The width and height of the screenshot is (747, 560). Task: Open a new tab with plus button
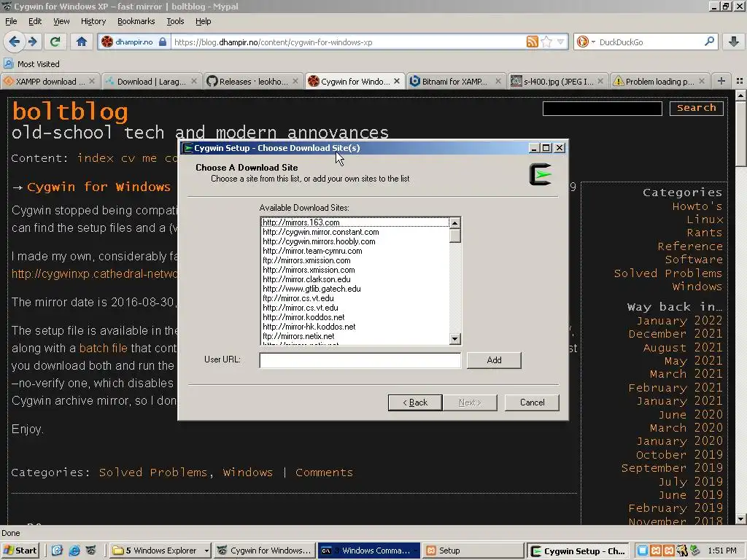(x=721, y=81)
